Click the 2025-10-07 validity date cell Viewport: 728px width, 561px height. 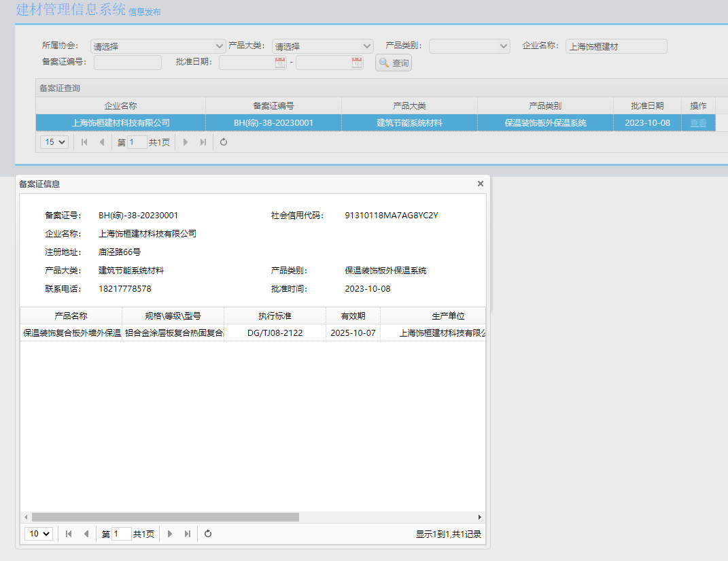click(x=353, y=333)
